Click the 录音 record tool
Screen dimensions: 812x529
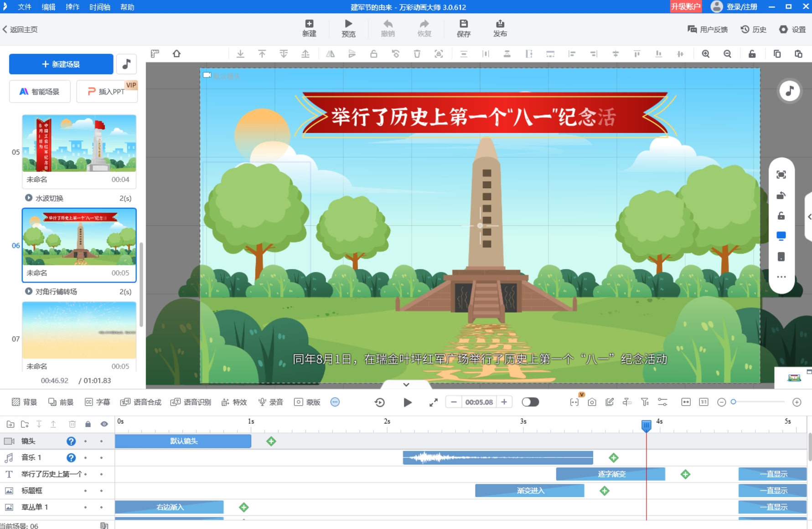tap(271, 402)
